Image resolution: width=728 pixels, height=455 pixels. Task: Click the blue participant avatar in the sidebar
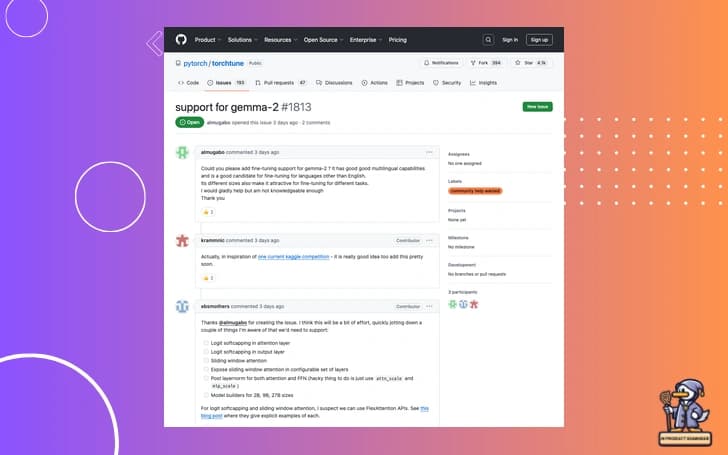[x=463, y=304]
